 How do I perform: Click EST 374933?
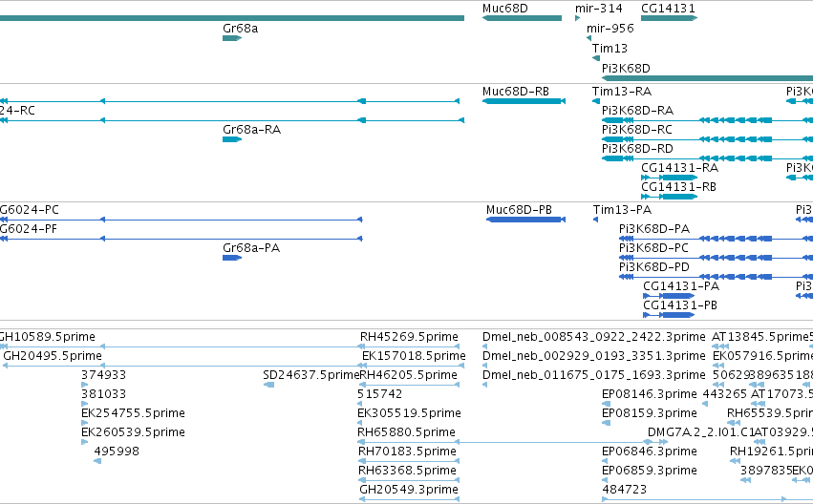(x=104, y=375)
